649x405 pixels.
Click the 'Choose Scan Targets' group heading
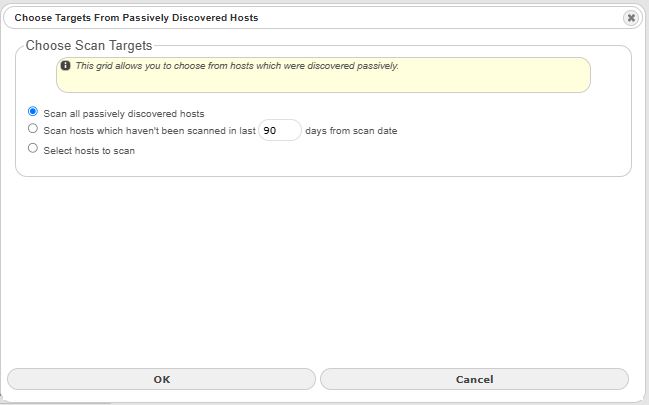click(x=89, y=46)
